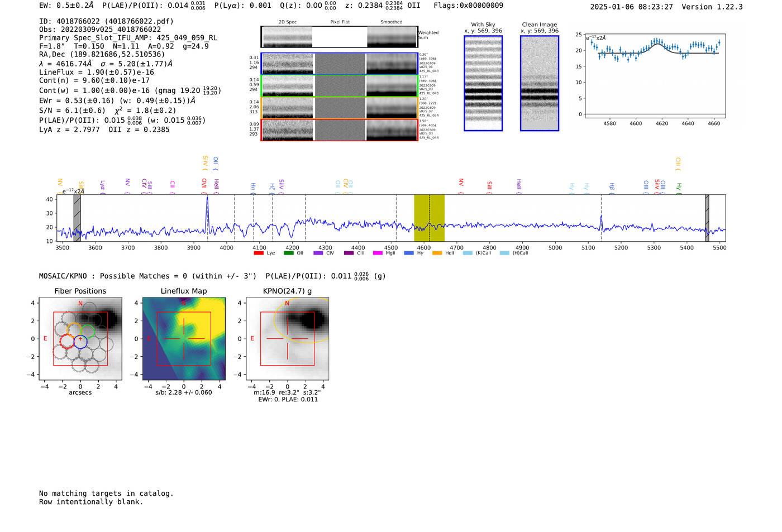Image resolution: width=782 pixels, height=532 pixels.
Task: Click the EWr: 0, PLAE: 0.011 caption
Action: click(x=288, y=399)
